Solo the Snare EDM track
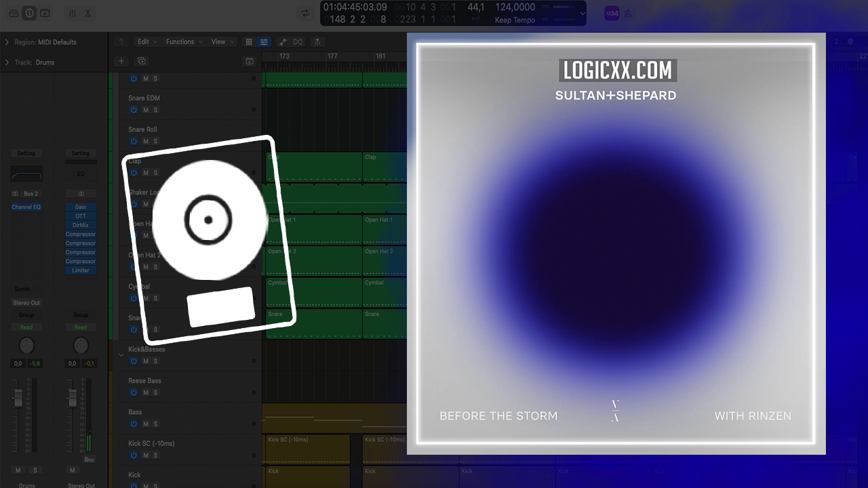Viewport: 868px width, 488px height. click(155, 110)
